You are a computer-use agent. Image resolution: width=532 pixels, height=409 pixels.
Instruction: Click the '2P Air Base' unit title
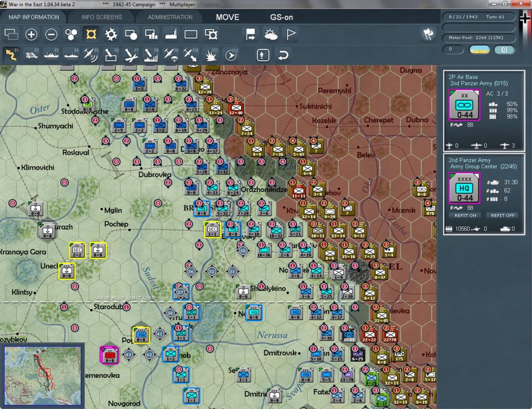click(463, 77)
